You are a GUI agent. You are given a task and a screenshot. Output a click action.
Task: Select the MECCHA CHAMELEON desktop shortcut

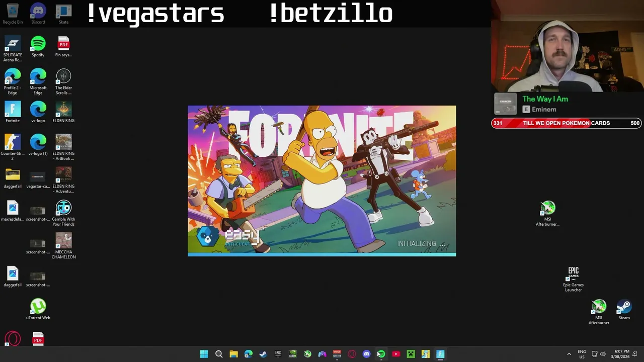[x=63, y=246]
